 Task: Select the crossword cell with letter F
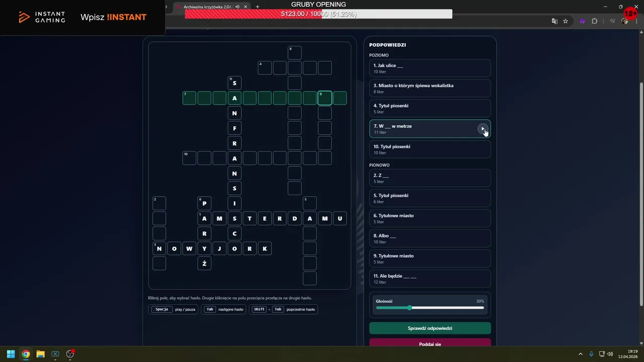pyautogui.click(x=234, y=128)
